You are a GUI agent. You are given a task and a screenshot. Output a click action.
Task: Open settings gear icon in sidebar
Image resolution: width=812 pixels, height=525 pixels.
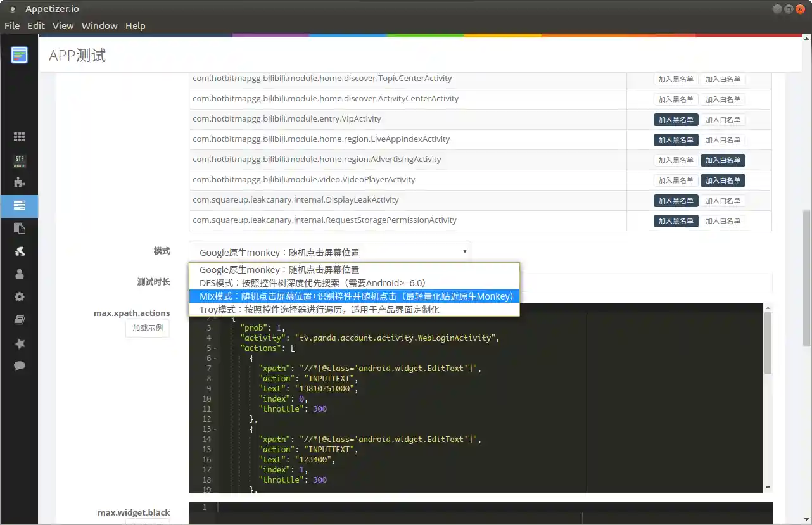(x=19, y=296)
